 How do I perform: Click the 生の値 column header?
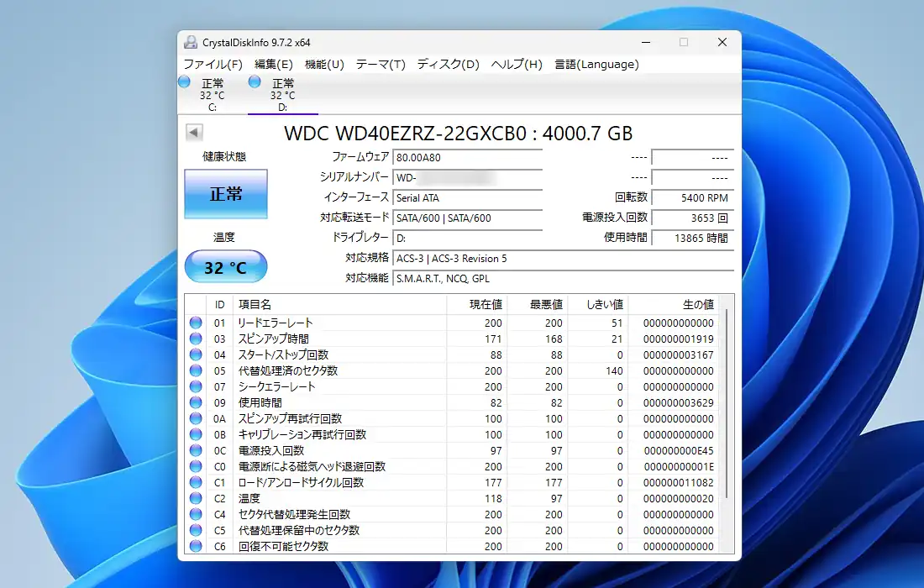click(697, 304)
